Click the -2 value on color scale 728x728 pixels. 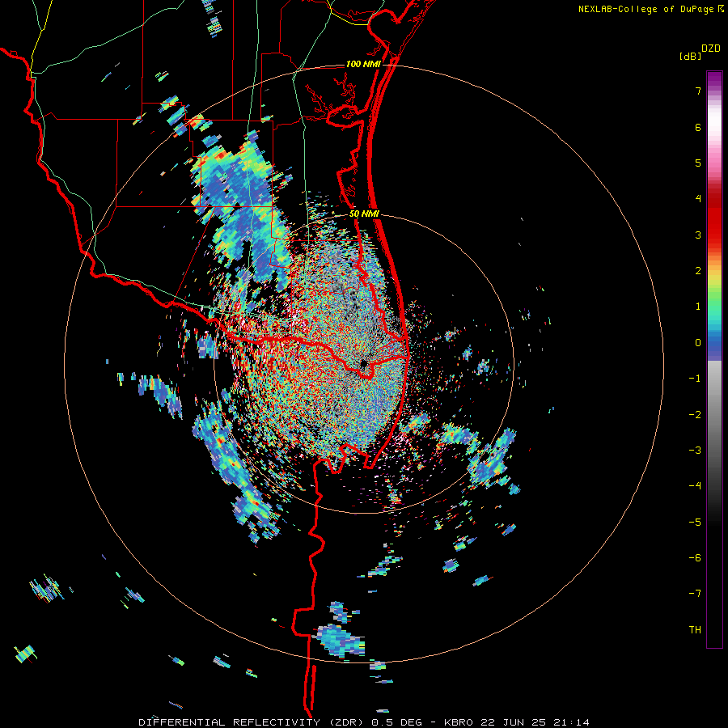coord(695,415)
